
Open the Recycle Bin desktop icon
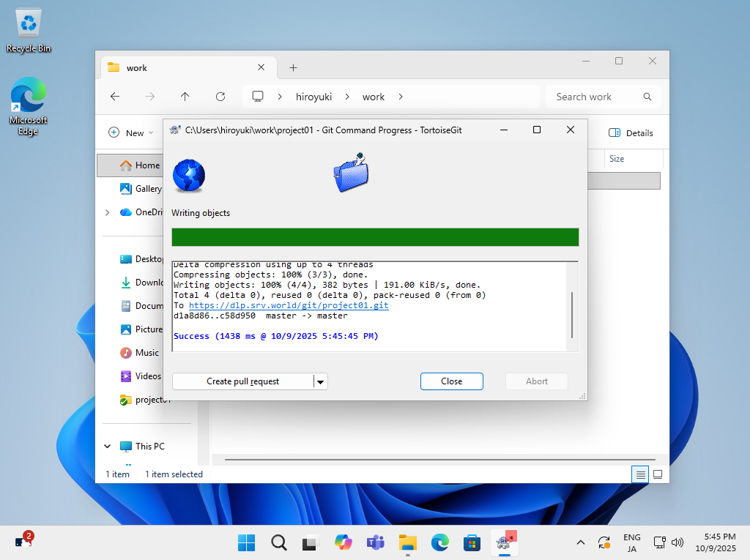29,29
